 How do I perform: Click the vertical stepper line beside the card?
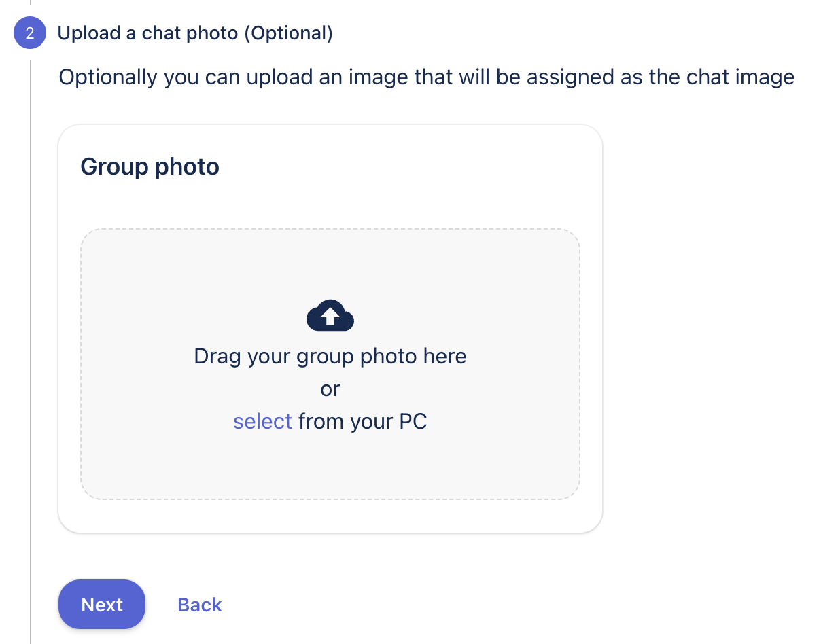31,326
